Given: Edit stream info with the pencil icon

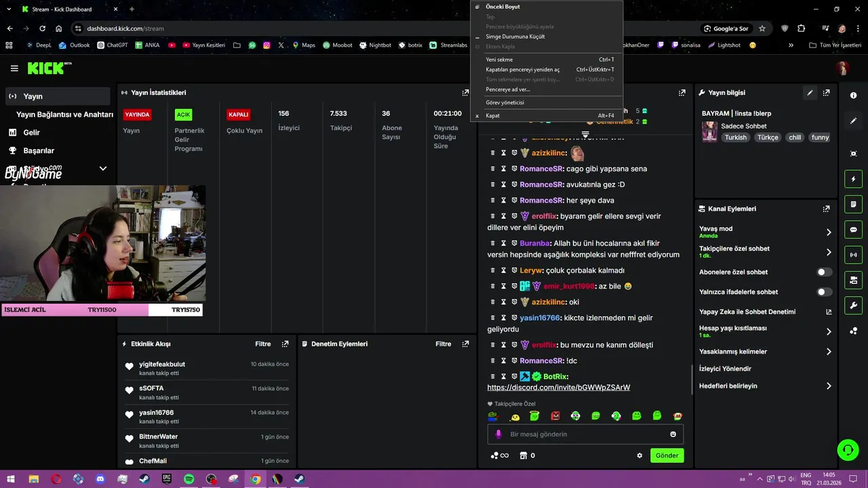Looking at the screenshot, I should (x=810, y=93).
